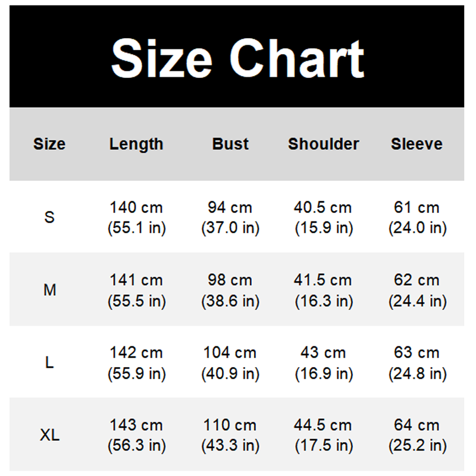Click the M size row label
Screen dimensions: 476x476
coord(50,290)
